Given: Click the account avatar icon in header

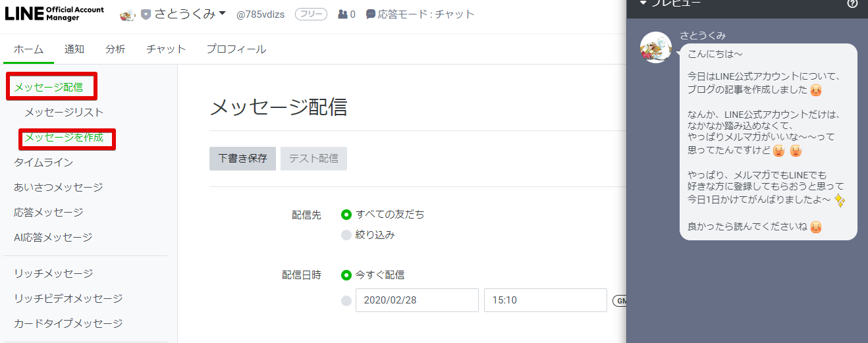Looking at the screenshot, I should tap(128, 14).
